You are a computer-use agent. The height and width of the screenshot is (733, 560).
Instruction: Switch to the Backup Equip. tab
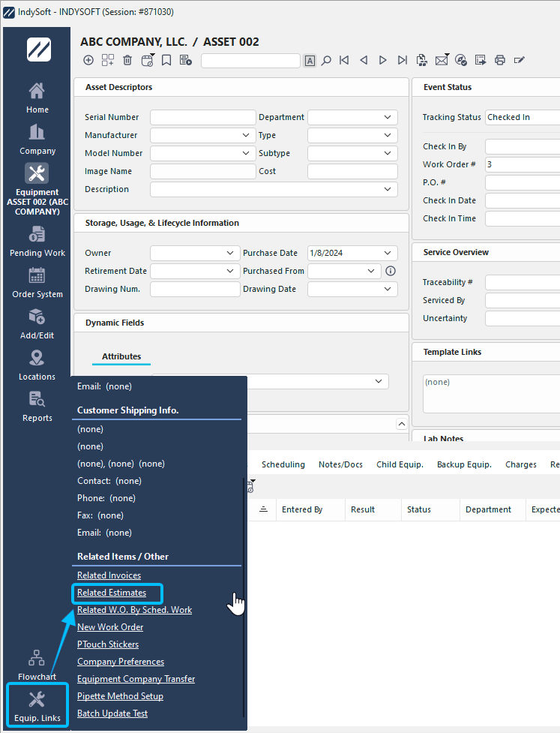click(464, 464)
